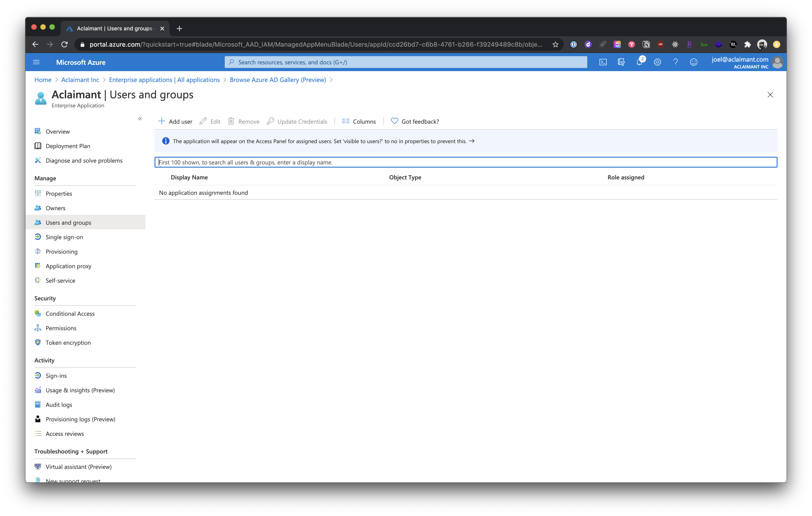Open the Chrome extensions puzzle icon
The image size is (812, 516).
(748, 44)
